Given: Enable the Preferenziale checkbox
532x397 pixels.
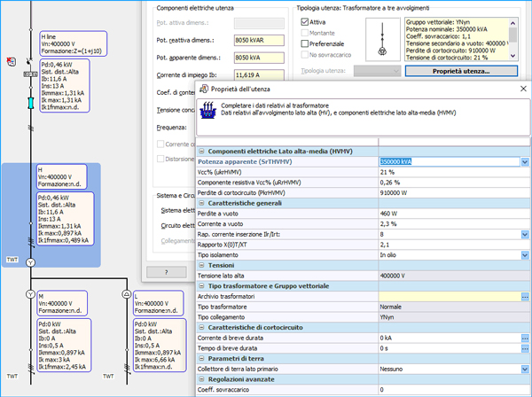Looking at the screenshot, I should tap(305, 43).
